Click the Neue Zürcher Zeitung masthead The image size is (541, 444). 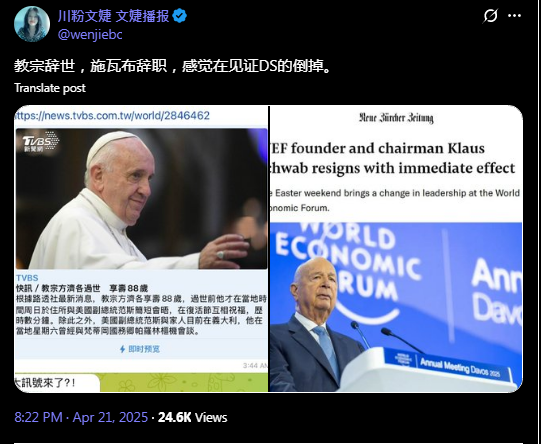(x=396, y=118)
